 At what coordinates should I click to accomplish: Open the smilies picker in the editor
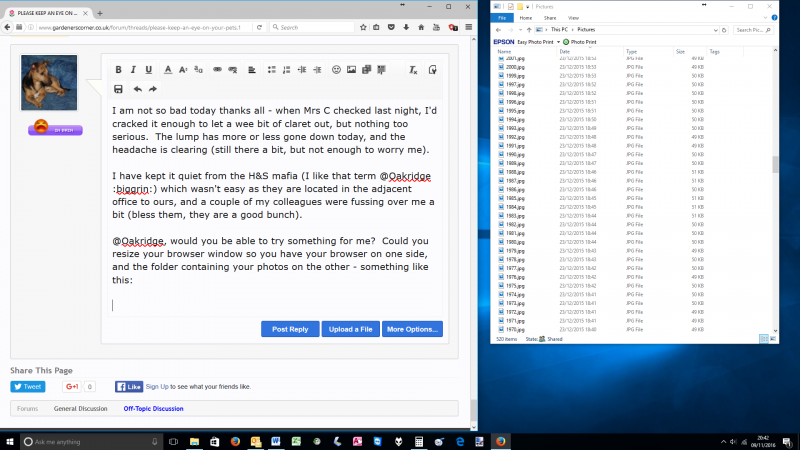[x=336, y=70]
